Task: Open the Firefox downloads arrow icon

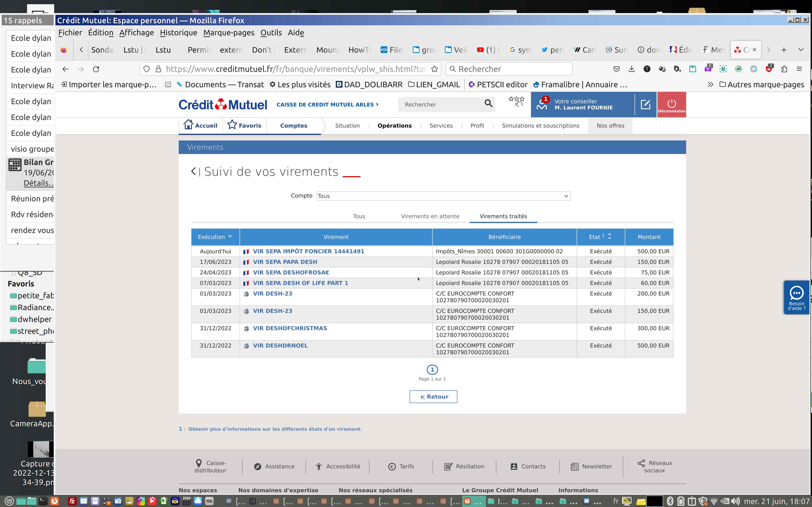Action: [x=631, y=69]
